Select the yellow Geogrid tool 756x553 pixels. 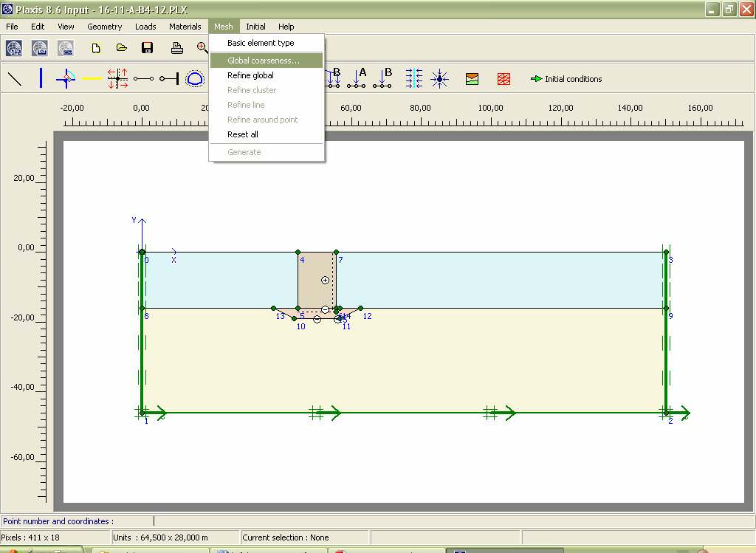[x=92, y=78]
